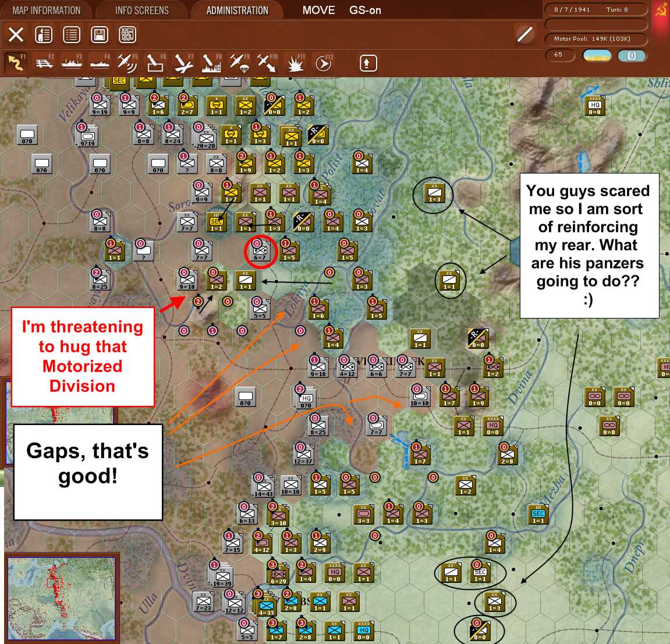Select the German 6=7 motorized unit counter
The height and width of the screenshot is (644, 670).
click(x=260, y=252)
